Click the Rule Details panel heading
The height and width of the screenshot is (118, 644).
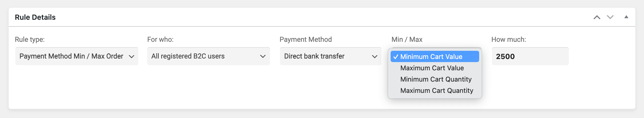coord(35,17)
